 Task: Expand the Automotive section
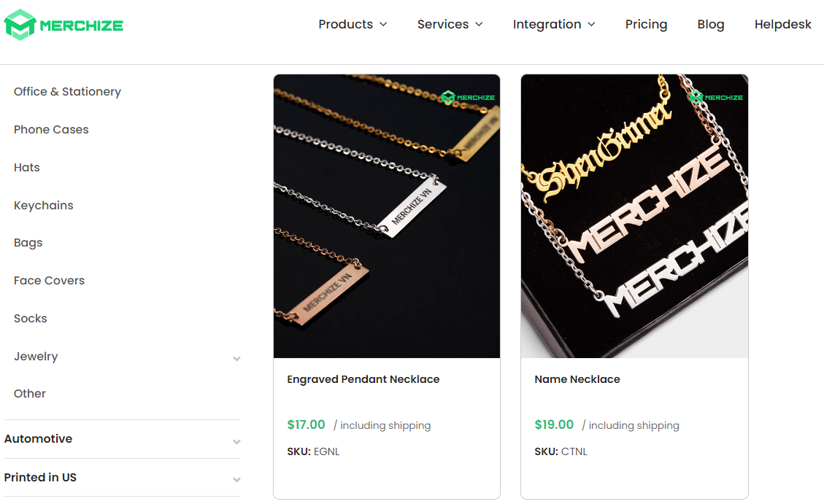click(x=236, y=441)
